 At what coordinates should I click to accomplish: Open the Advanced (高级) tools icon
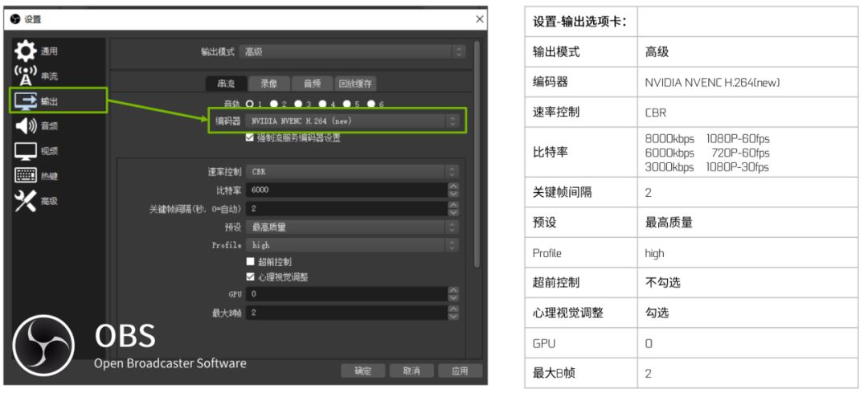[25, 200]
